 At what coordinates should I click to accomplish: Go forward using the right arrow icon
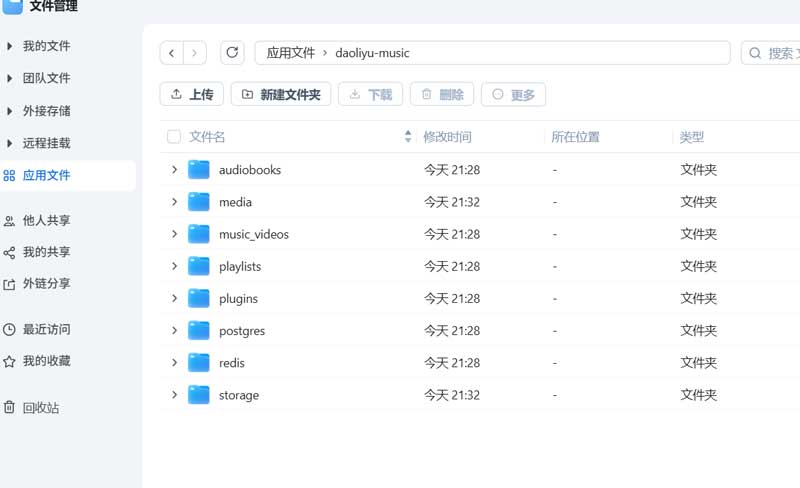[x=195, y=53]
